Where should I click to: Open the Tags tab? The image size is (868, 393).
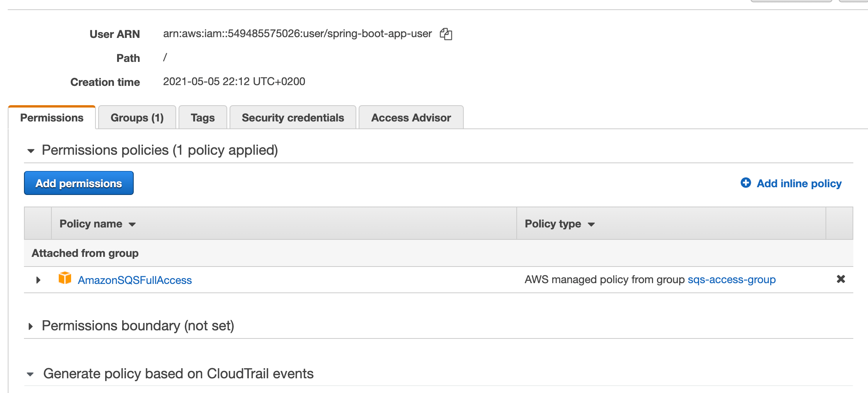[x=203, y=117]
